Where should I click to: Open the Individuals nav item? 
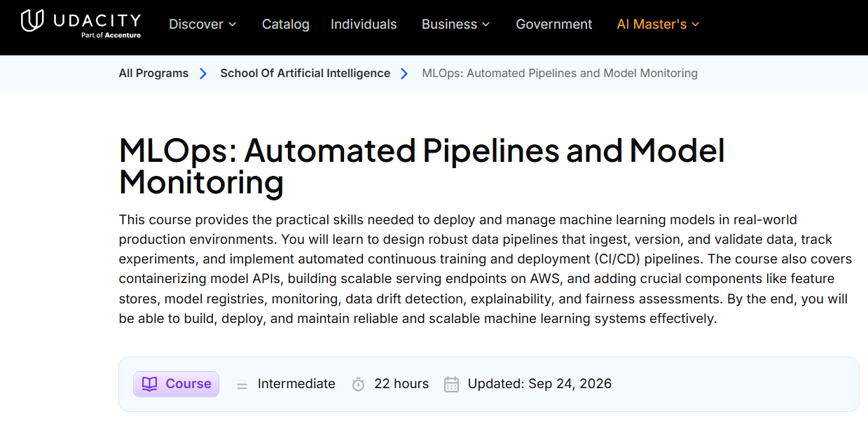pos(364,24)
